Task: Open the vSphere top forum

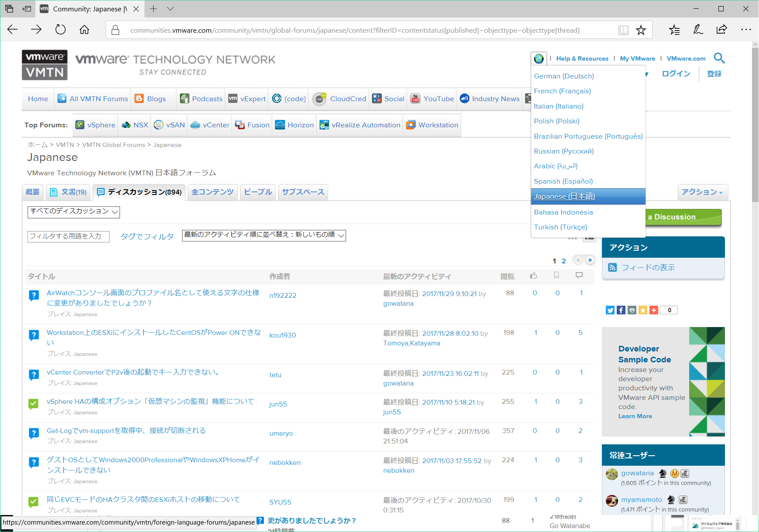Action: click(x=96, y=125)
